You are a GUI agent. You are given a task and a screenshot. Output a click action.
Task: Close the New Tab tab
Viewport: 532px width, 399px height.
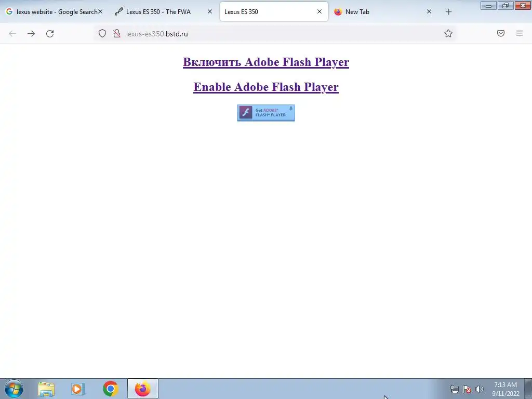click(x=429, y=11)
